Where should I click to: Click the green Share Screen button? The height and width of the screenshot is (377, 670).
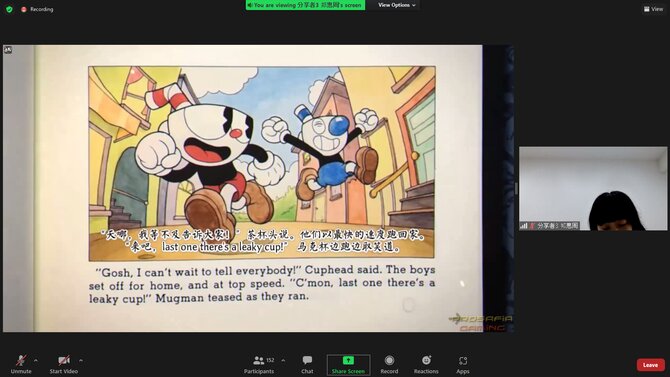348,365
